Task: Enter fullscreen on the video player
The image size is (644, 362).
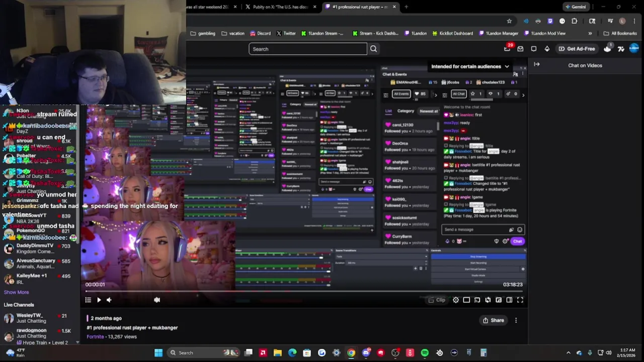Action: click(x=520, y=300)
